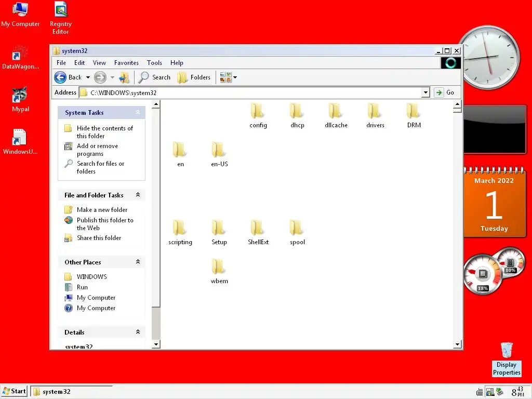Click the analog clock gadget
The width and height of the screenshot is (532, 399).
pos(489,57)
